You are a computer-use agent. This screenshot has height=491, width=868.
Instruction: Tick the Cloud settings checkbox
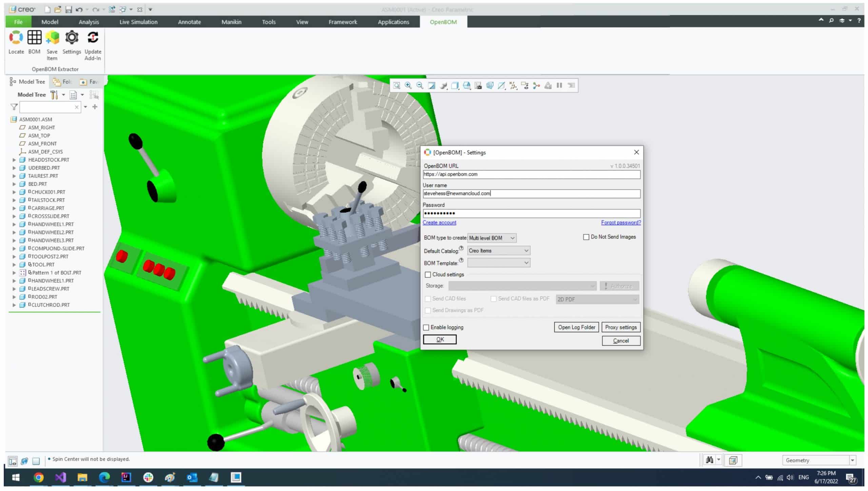[428, 275]
